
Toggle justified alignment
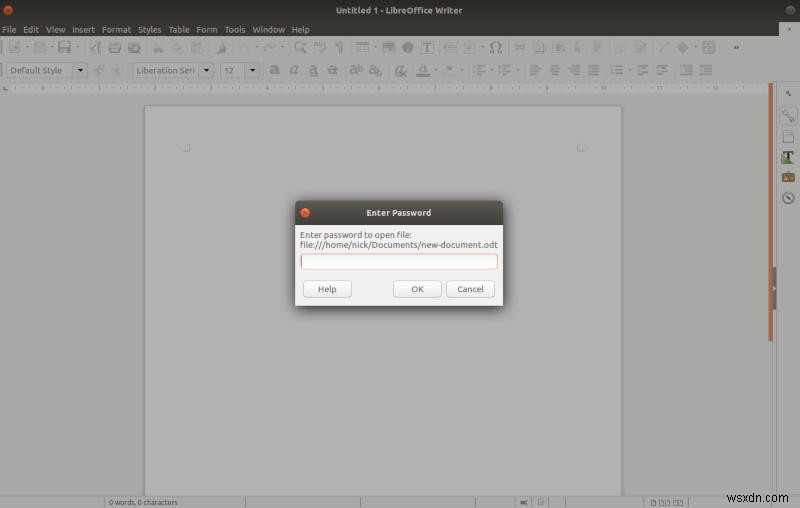click(593, 70)
